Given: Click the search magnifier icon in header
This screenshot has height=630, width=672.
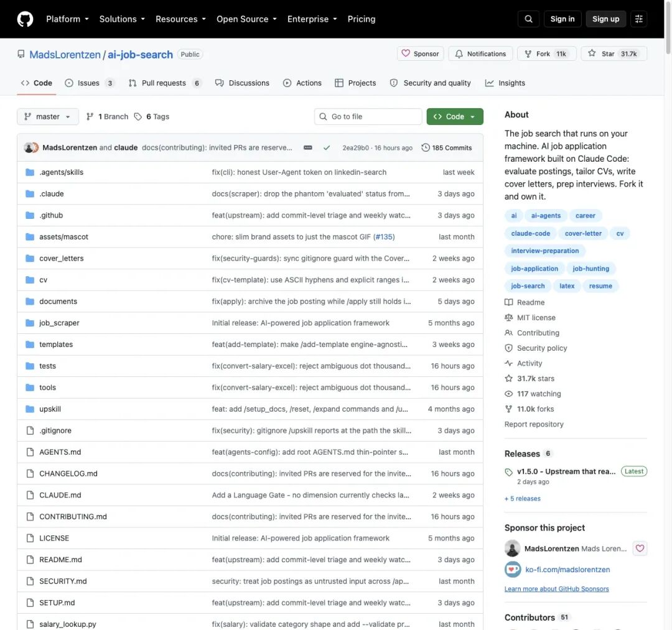Looking at the screenshot, I should (528, 19).
